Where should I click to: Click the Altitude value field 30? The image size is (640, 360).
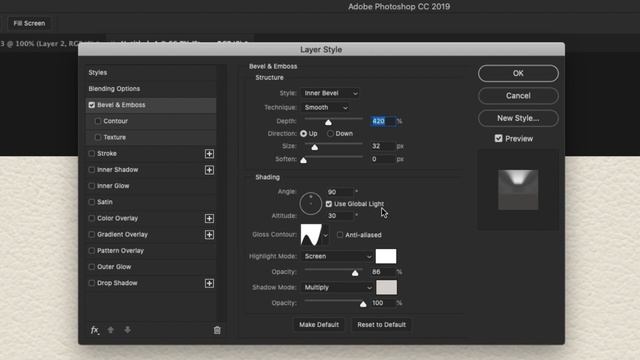[x=340, y=216]
